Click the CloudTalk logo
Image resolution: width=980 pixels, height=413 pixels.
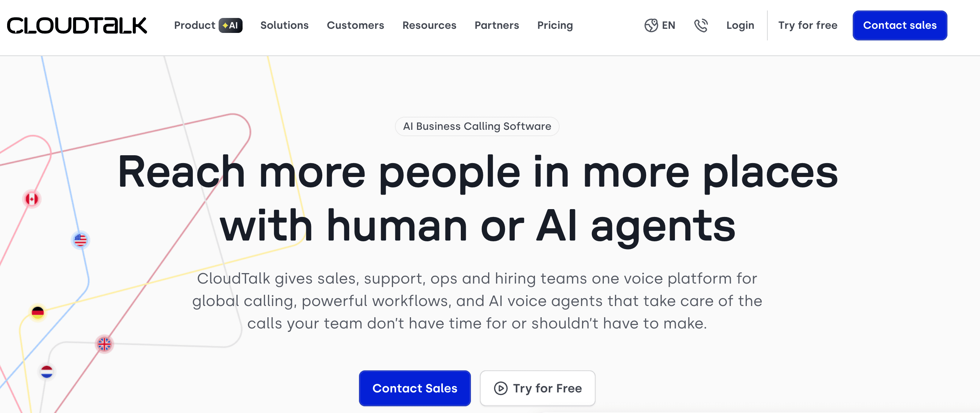coord(77,25)
